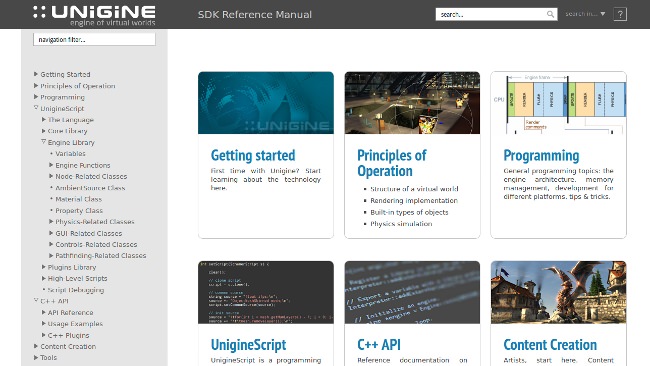Image resolution: width=650 pixels, height=366 pixels.
Task: Open Physics-Related Classes tree item
Action: 95,222
